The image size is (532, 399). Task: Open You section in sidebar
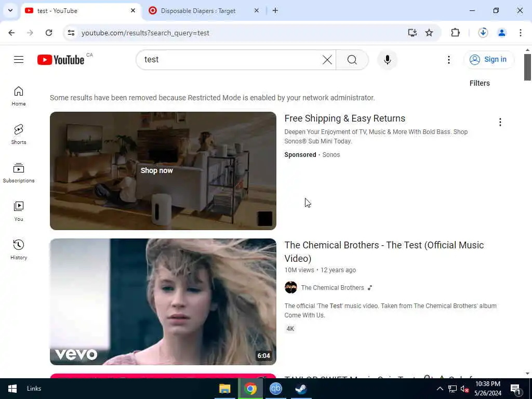pos(19,211)
